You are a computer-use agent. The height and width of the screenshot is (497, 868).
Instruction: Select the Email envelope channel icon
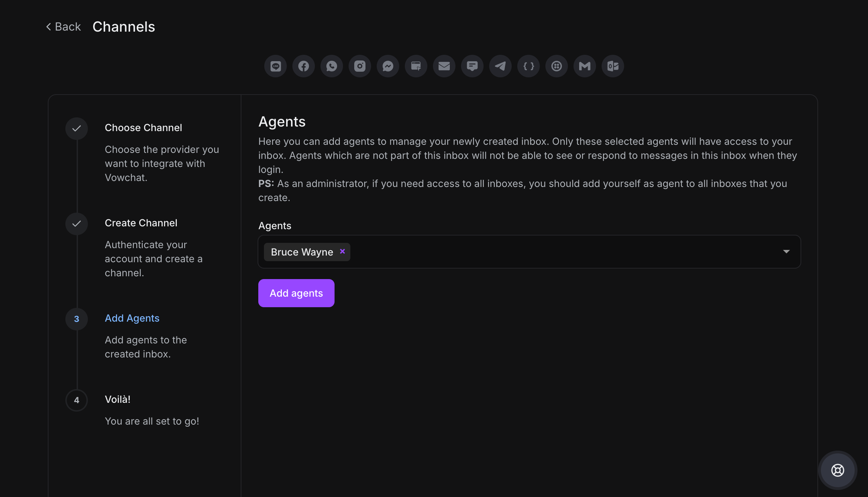click(x=444, y=66)
